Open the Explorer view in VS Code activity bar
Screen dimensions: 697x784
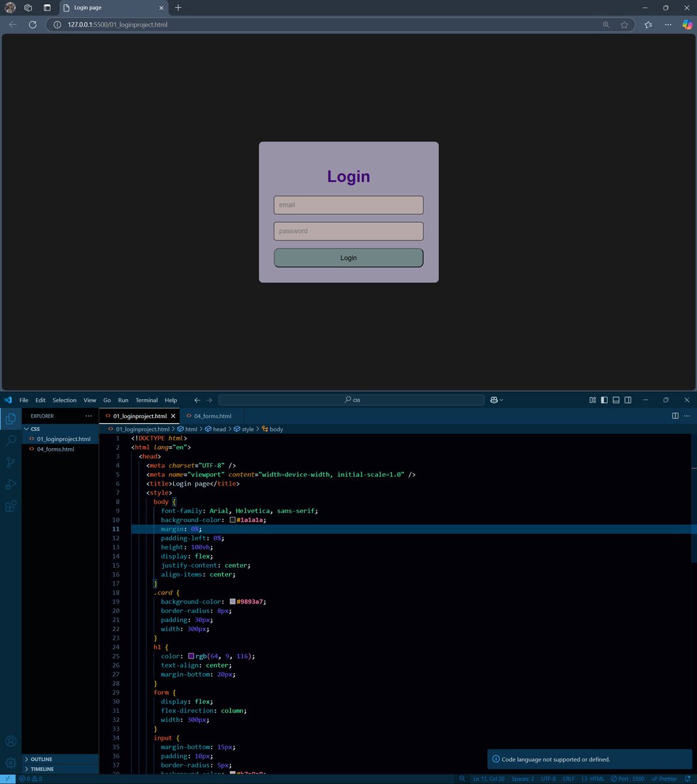[10, 419]
